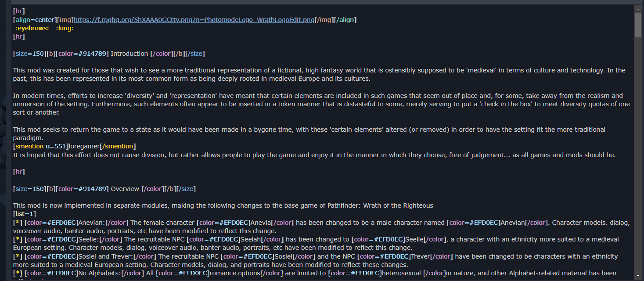644x281 pixels.
Task: Click the [list=1] tag
Action: pyautogui.click(x=25, y=214)
